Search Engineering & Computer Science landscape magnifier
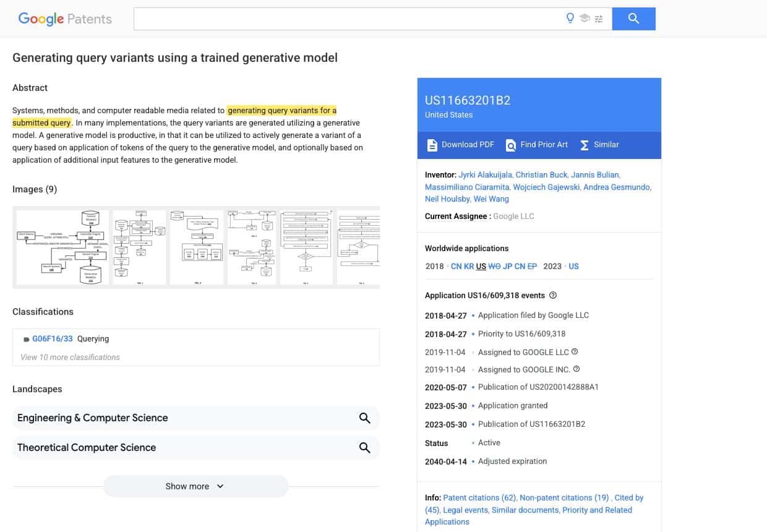The image size is (767, 532). tap(365, 418)
